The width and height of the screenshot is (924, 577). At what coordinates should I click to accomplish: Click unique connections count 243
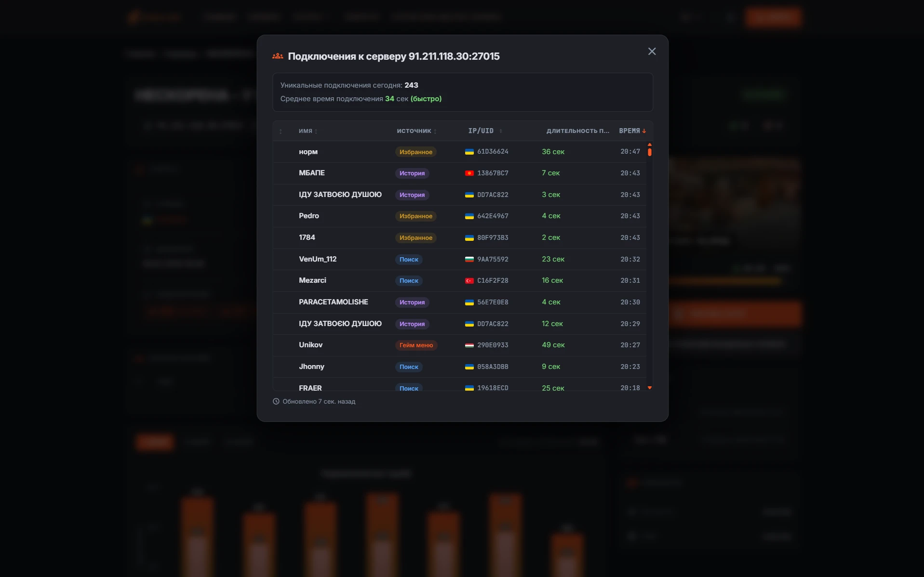pyautogui.click(x=411, y=85)
